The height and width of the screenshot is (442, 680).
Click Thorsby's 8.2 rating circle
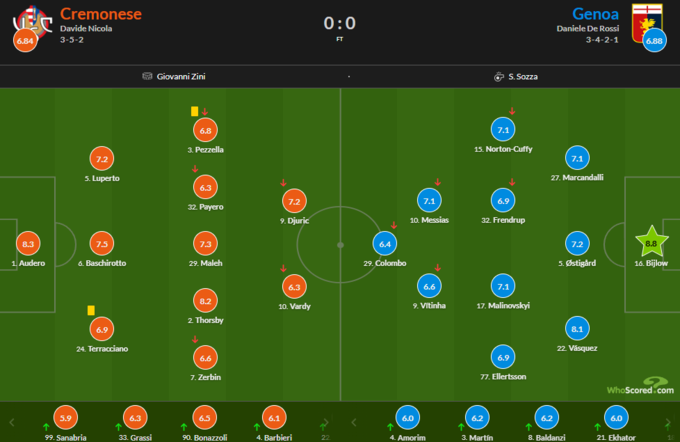[206, 301]
